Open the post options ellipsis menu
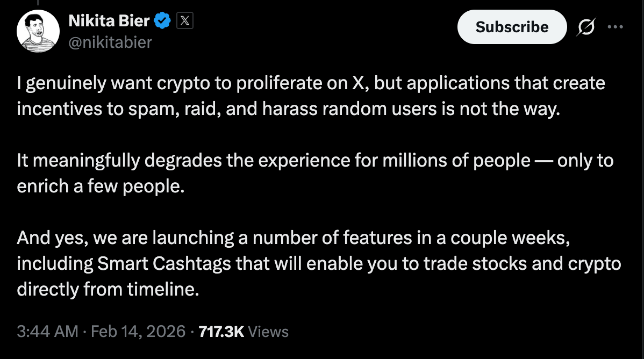This screenshot has width=644, height=359. point(616,27)
